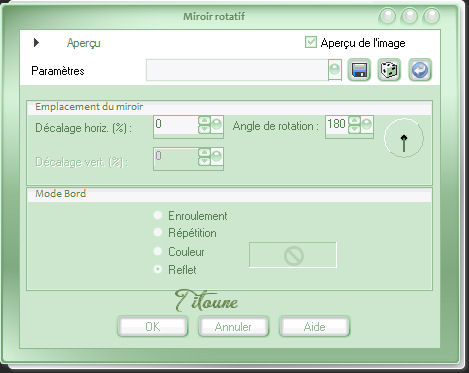
Task: Open help with the Aide button
Action: [x=315, y=327]
